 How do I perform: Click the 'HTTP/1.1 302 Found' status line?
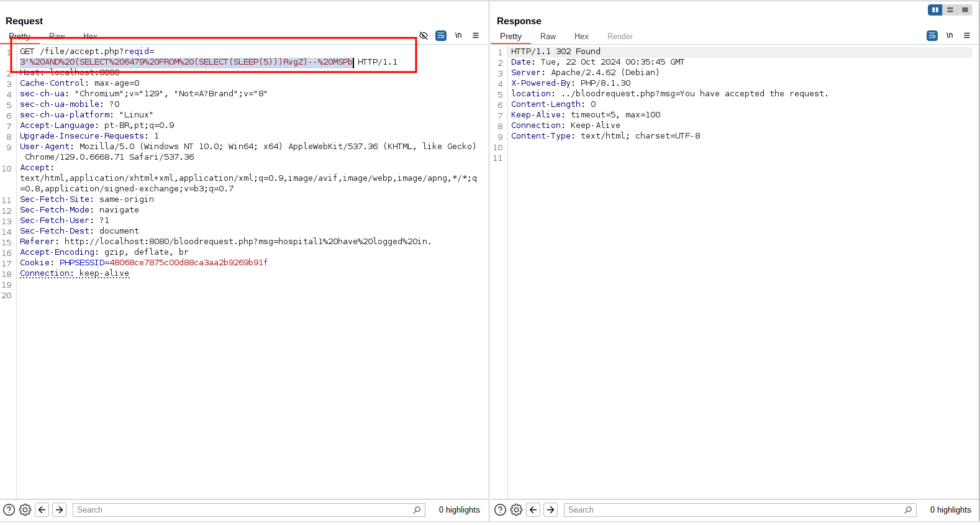[556, 52]
